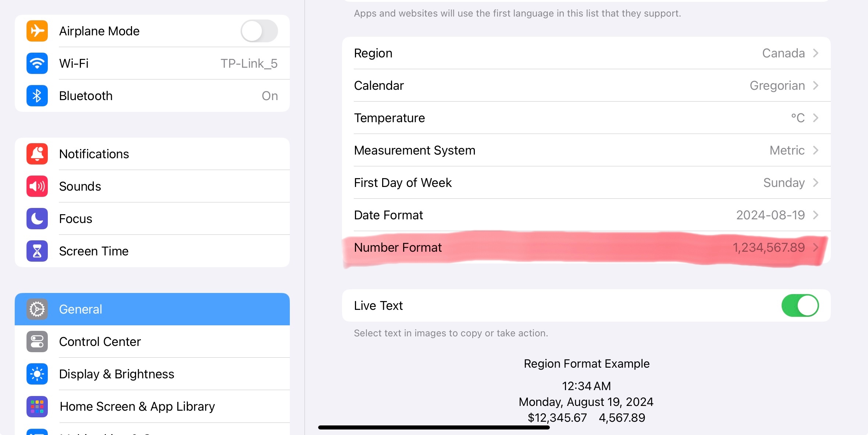Open Date Format 2024-08-19 row
868x435 pixels.
tap(586, 215)
